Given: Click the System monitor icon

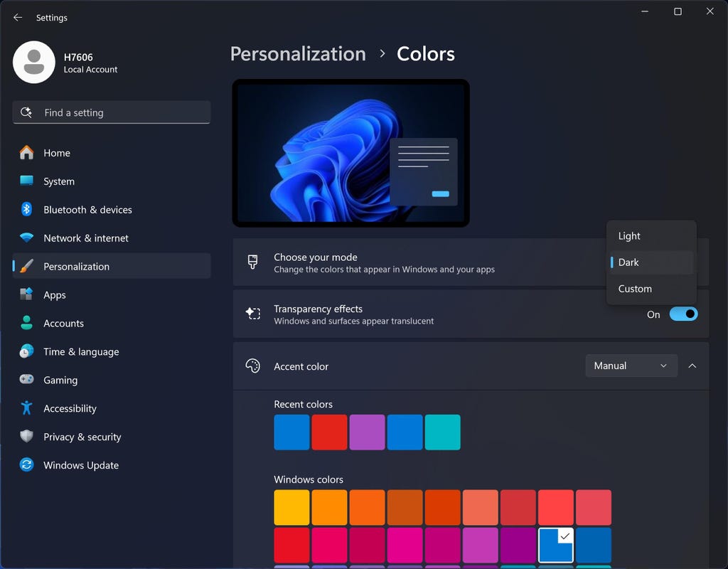Looking at the screenshot, I should (x=26, y=181).
